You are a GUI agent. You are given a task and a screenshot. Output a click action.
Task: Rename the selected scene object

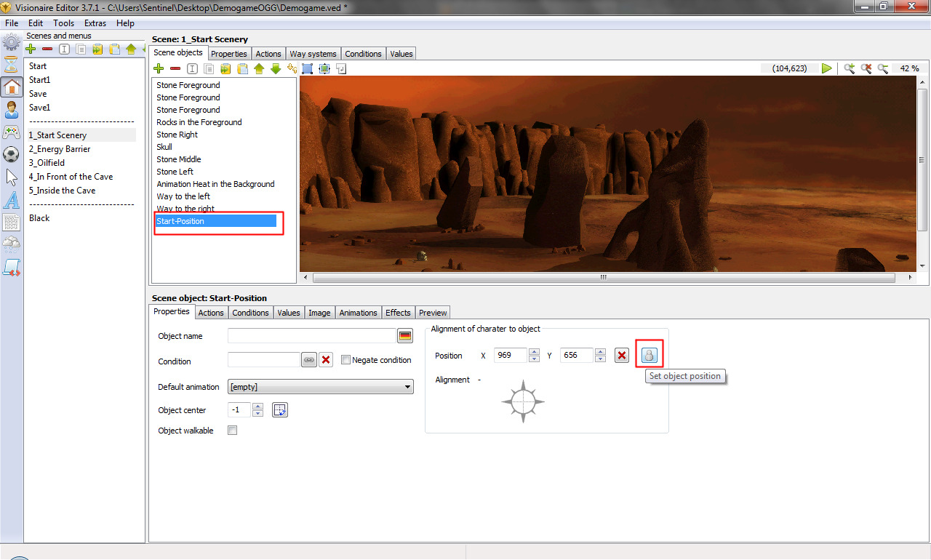point(192,68)
